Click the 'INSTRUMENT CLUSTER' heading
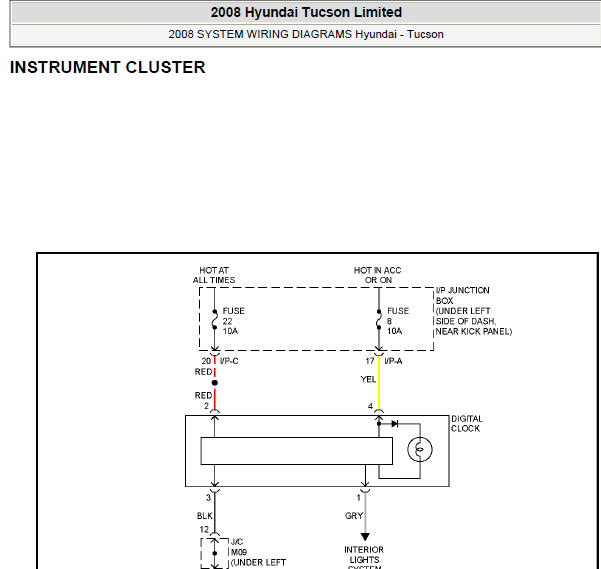Image resolution: width=601 pixels, height=569 pixels. [x=107, y=67]
